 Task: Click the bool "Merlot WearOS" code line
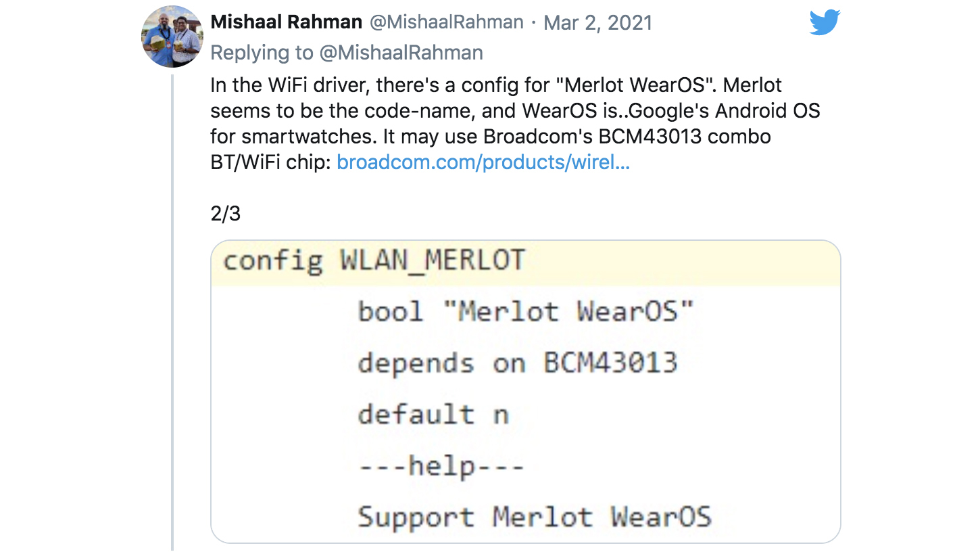click(x=526, y=312)
